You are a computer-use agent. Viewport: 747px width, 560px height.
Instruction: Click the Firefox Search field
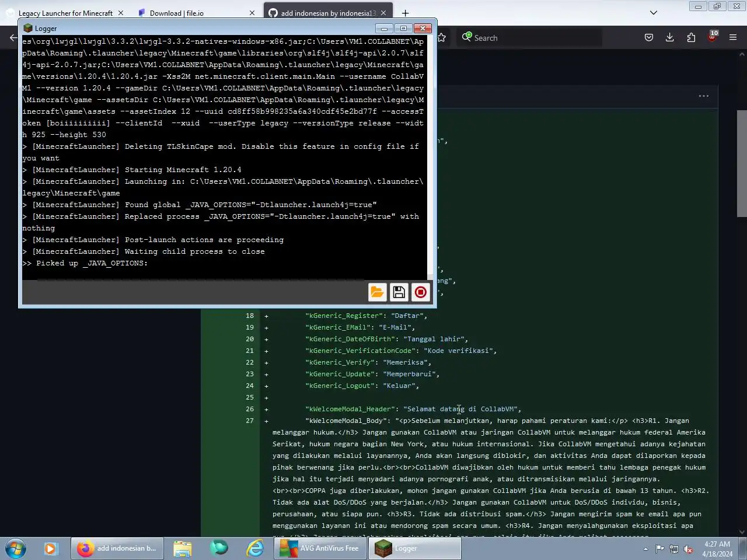[530, 38]
